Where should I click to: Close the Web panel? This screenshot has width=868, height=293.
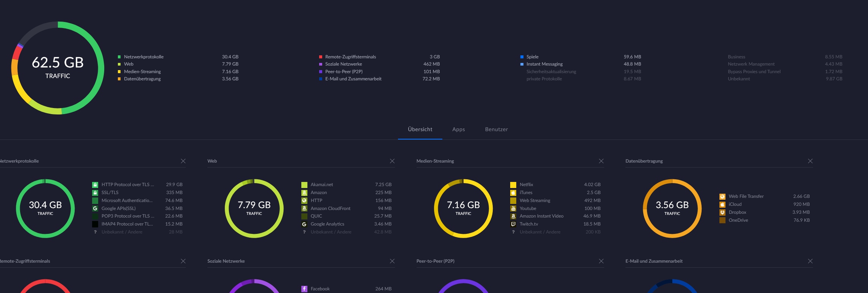pyautogui.click(x=392, y=161)
